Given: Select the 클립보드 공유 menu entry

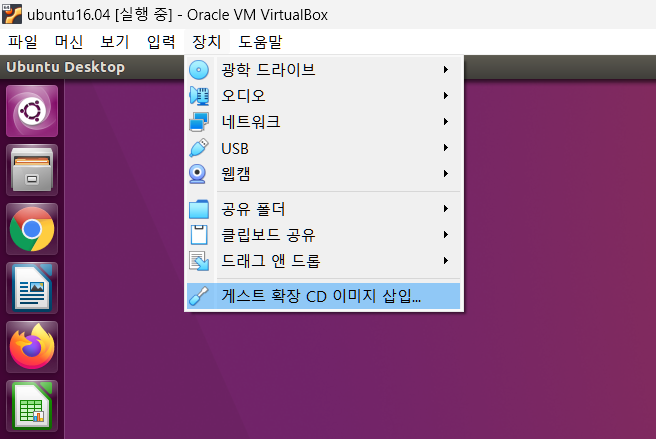Looking at the screenshot, I should coord(323,234).
